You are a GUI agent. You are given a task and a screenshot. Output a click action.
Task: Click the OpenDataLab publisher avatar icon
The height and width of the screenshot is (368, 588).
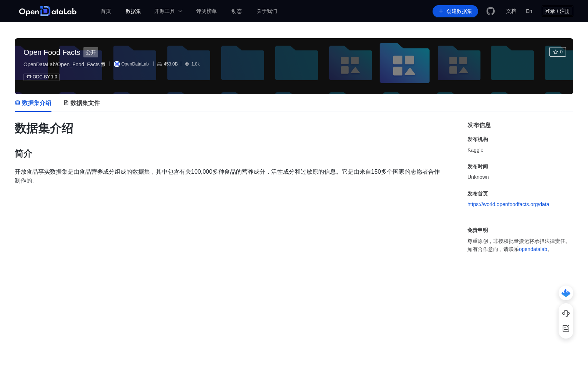tap(117, 64)
